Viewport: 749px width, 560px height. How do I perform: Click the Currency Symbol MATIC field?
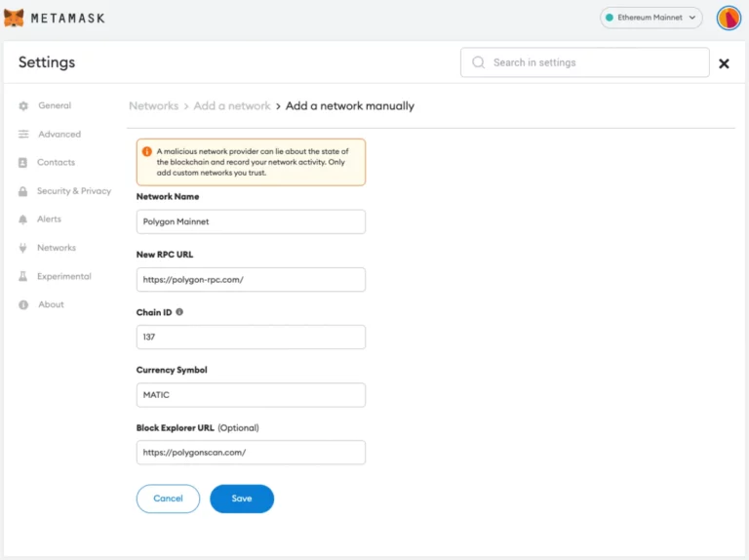point(251,395)
